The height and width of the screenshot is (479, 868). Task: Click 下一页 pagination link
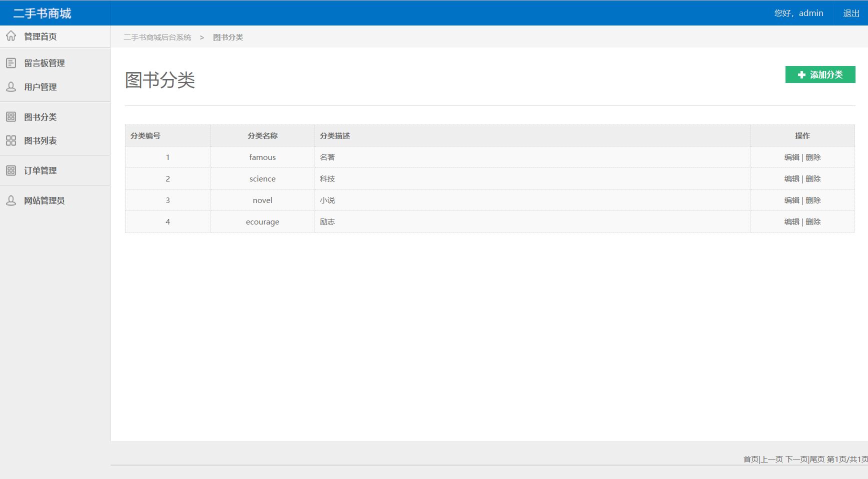(796, 459)
